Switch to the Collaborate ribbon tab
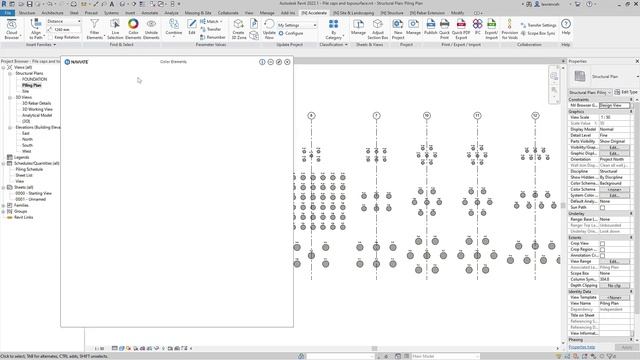Viewport: 640px width, 360px height. (x=228, y=13)
